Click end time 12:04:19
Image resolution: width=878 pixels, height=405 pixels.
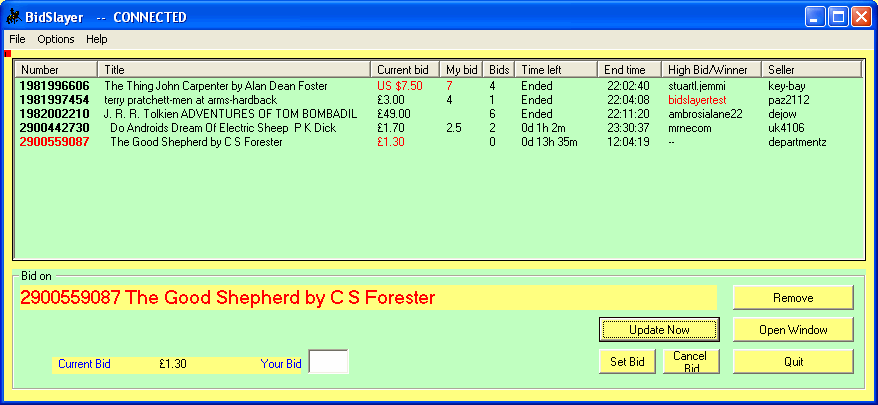628,142
